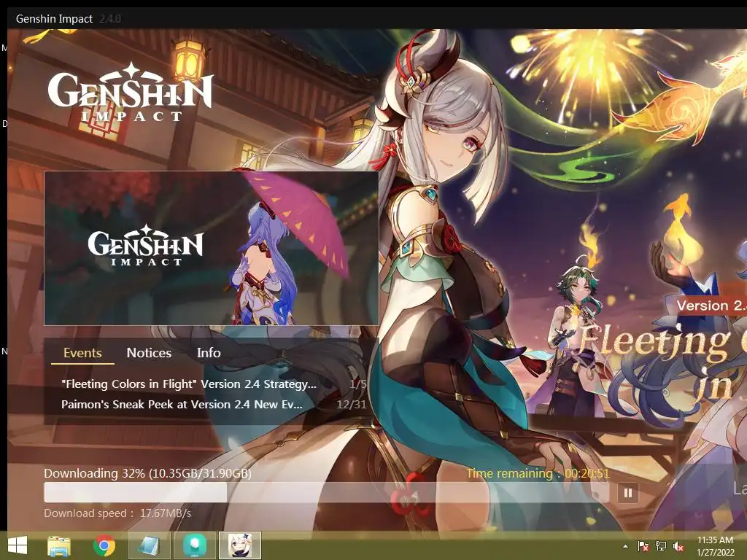This screenshot has height=560, width=747.
Task: Click the "Time remaining : 00:20:51" label
Action: pos(538,473)
